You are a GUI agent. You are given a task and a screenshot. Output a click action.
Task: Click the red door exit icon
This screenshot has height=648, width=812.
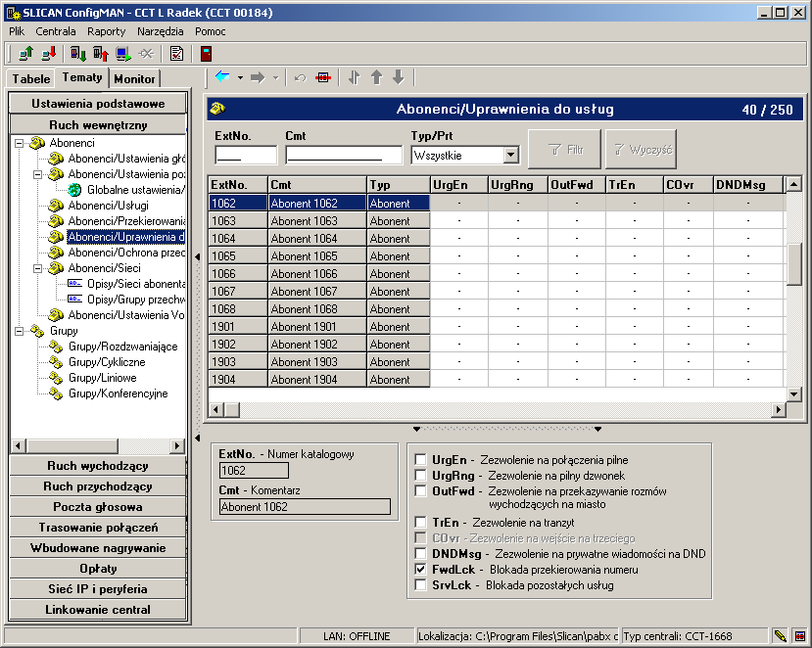pos(206,53)
